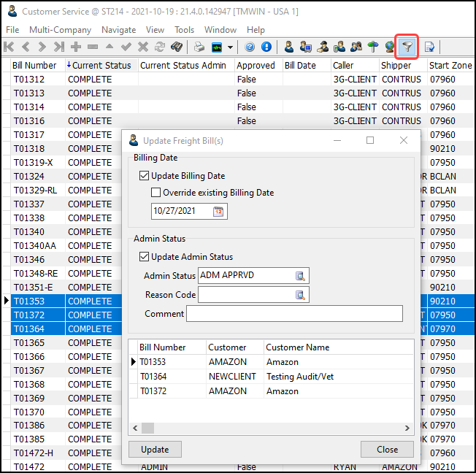This screenshot has height=473, width=476.
Task: Click the print icon in toolbar
Action: (199, 47)
